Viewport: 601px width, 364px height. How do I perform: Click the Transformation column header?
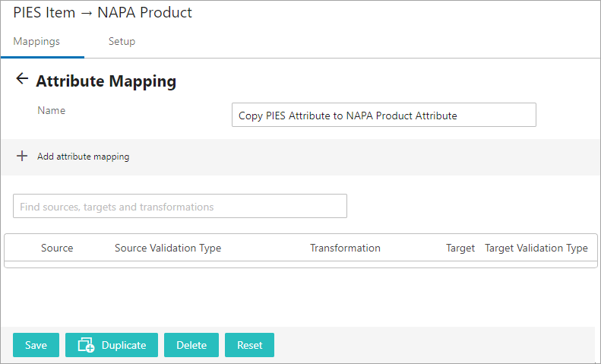pos(345,248)
